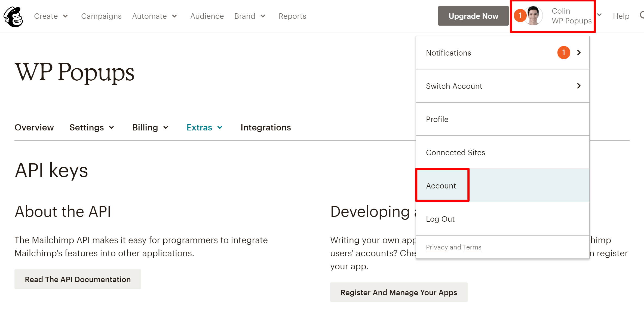Open Notifications arrow in the menu
644x314 pixels.
(x=579, y=53)
